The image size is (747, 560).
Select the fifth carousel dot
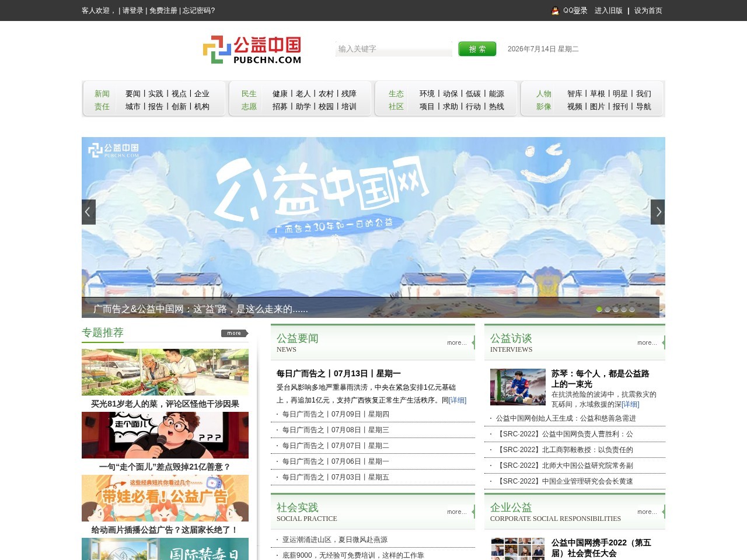tap(632, 310)
